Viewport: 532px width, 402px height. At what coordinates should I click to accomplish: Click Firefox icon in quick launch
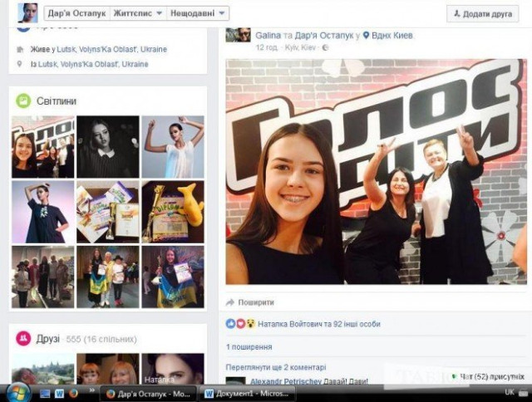pyautogui.click(x=74, y=393)
